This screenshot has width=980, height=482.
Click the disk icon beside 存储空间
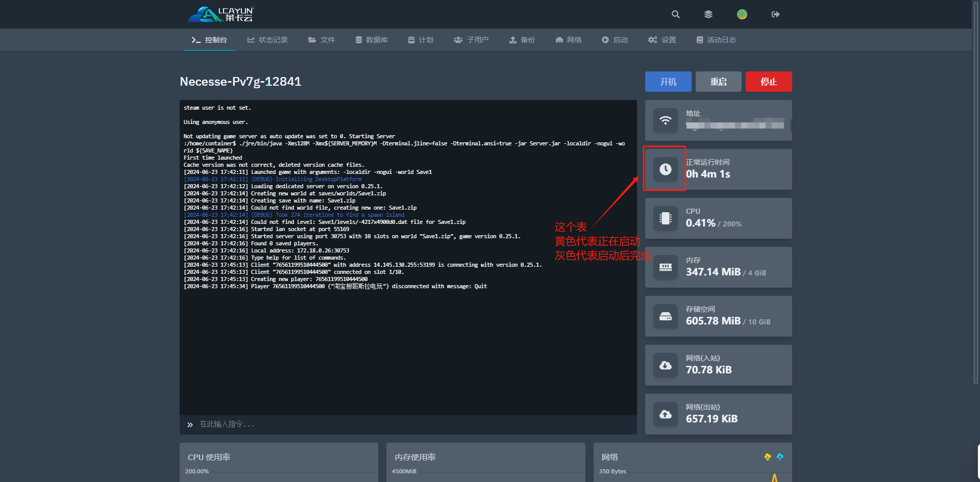coord(666,316)
